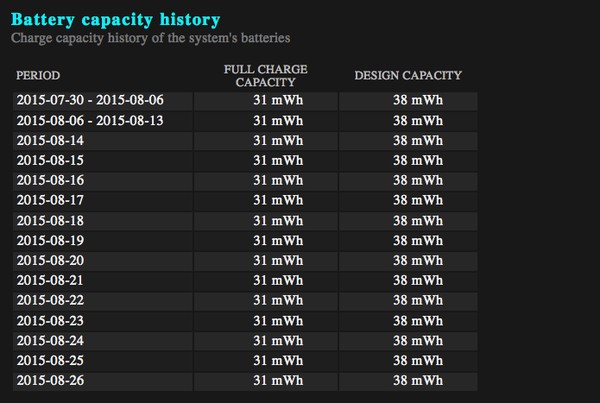Select the 2015-08-14 period cell
600x403 pixels.
tap(50, 141)
